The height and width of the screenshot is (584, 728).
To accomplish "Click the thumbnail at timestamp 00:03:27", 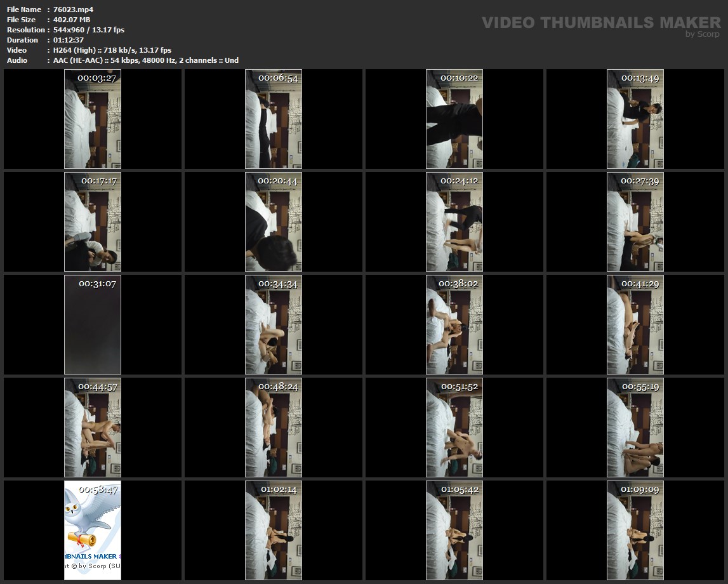I will (93, 119).
